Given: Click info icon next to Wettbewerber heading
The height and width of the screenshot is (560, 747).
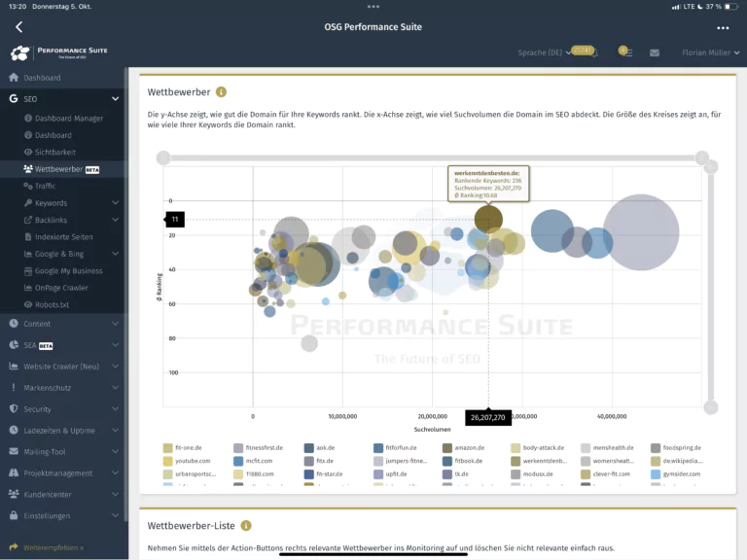Looking at the screenshot, I should tap(221, 92).
